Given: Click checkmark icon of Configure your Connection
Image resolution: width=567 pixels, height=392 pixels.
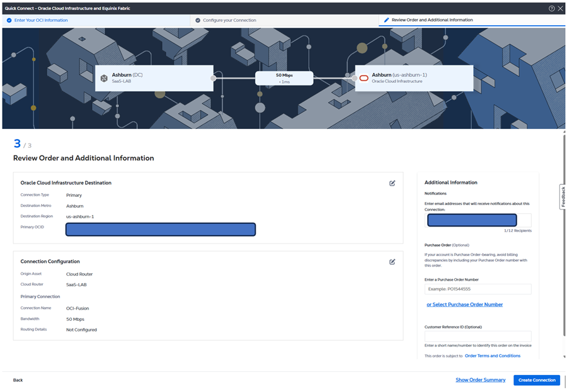Looking at the screenshot, I should [x=198, y=21].
